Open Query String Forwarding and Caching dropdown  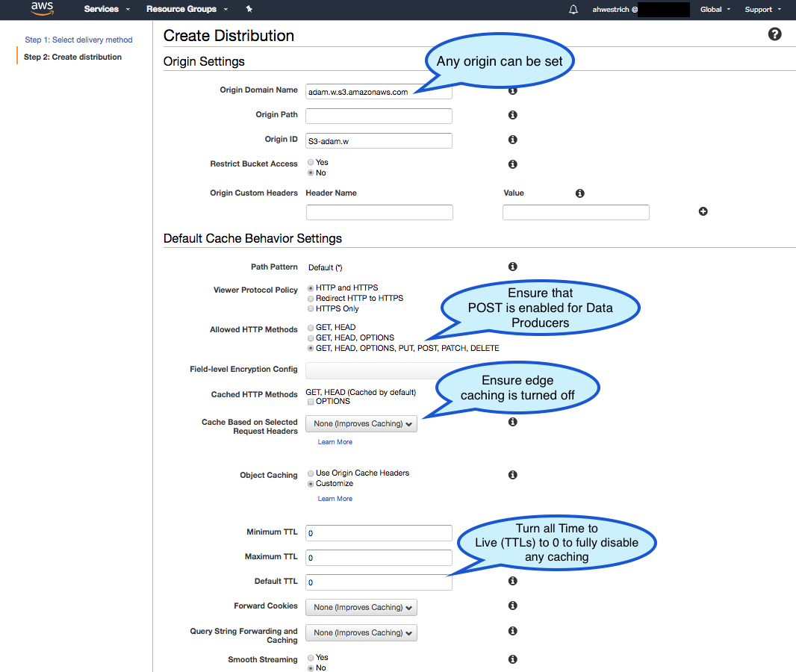coord(361,633)
